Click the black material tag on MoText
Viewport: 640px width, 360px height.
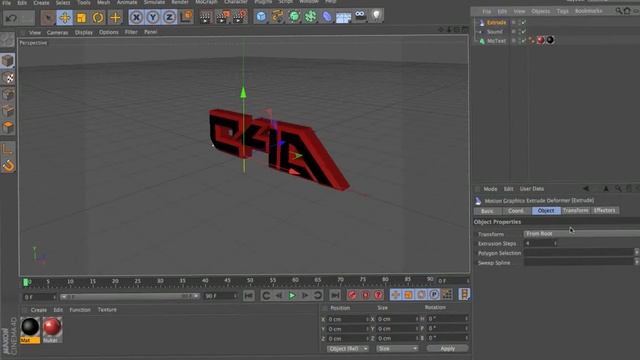click(x=550, y=40)
